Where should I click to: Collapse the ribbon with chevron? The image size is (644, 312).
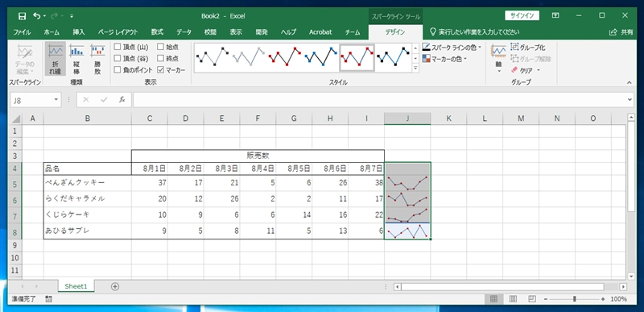pos(630,82)
